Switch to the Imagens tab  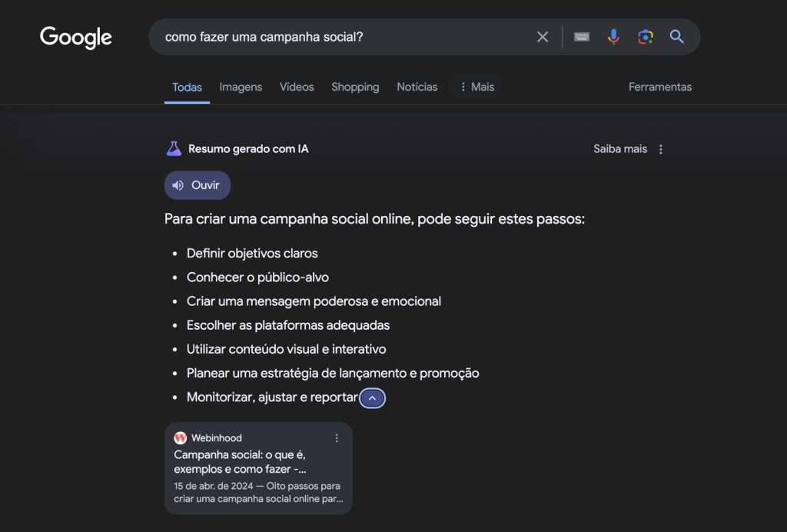click(x=241, y=87)
